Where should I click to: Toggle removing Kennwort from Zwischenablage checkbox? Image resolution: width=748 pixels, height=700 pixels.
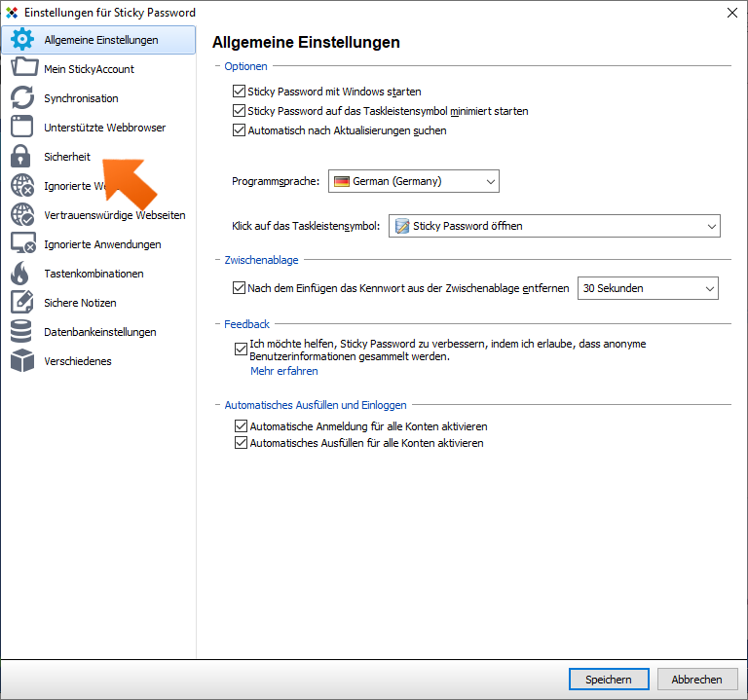click(239, 288)
